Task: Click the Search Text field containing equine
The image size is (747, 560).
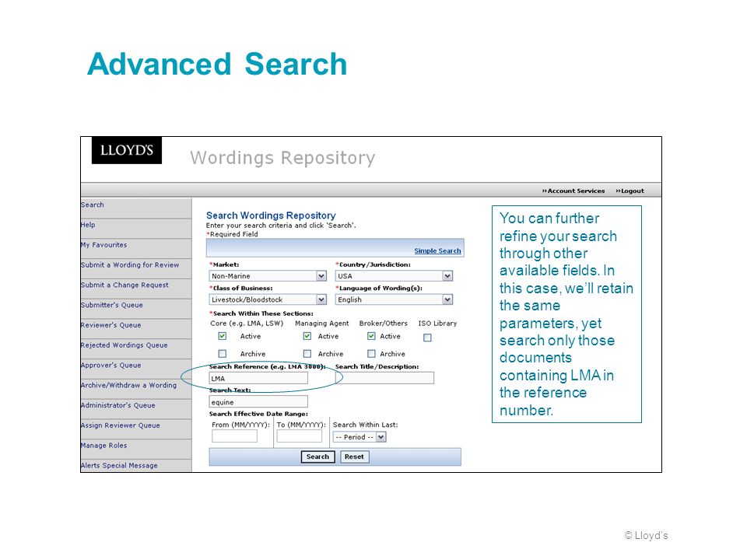Action: (258, 402)
